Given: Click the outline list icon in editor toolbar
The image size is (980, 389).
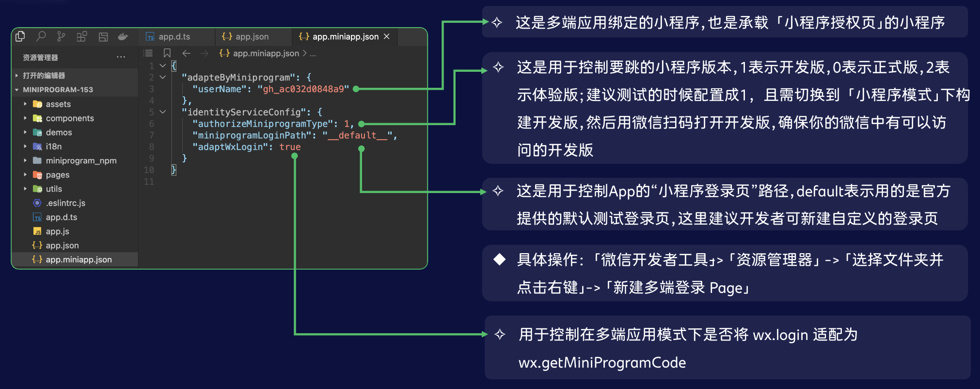Looking at the screenshot, I should point(149,53).
